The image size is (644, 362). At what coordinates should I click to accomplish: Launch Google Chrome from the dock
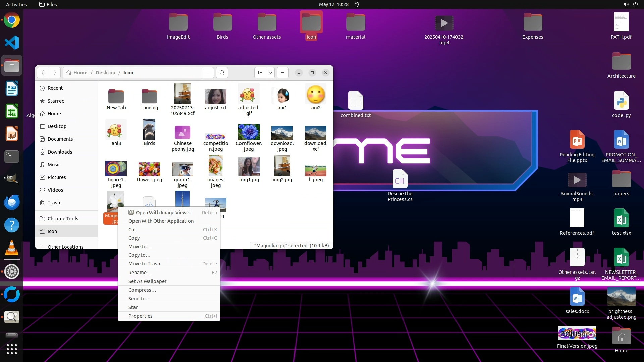pos(12,20)
